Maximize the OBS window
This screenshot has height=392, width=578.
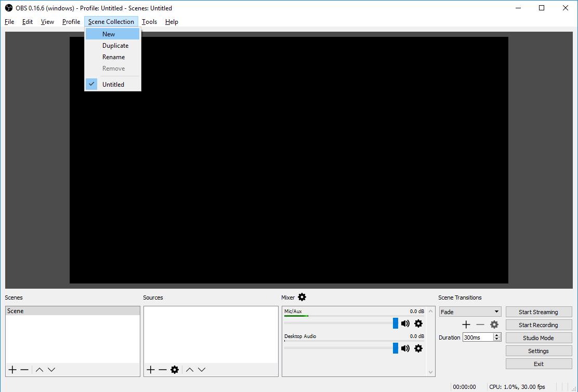(x=542, y=8)
